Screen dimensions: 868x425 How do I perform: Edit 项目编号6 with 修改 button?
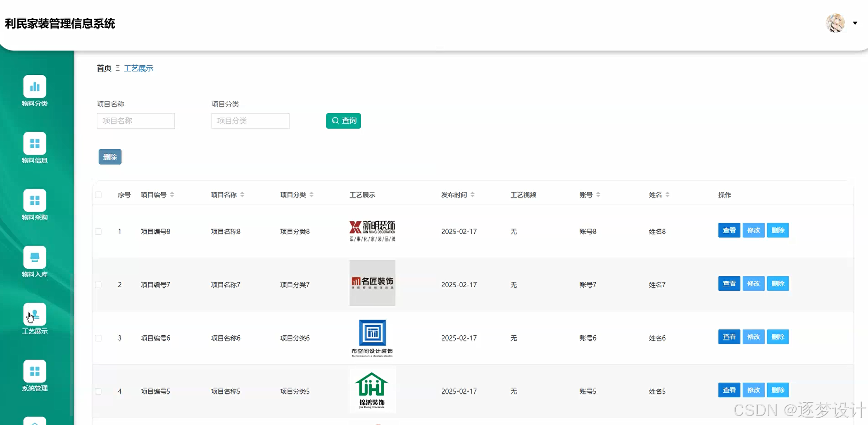[x=754, y=337]
